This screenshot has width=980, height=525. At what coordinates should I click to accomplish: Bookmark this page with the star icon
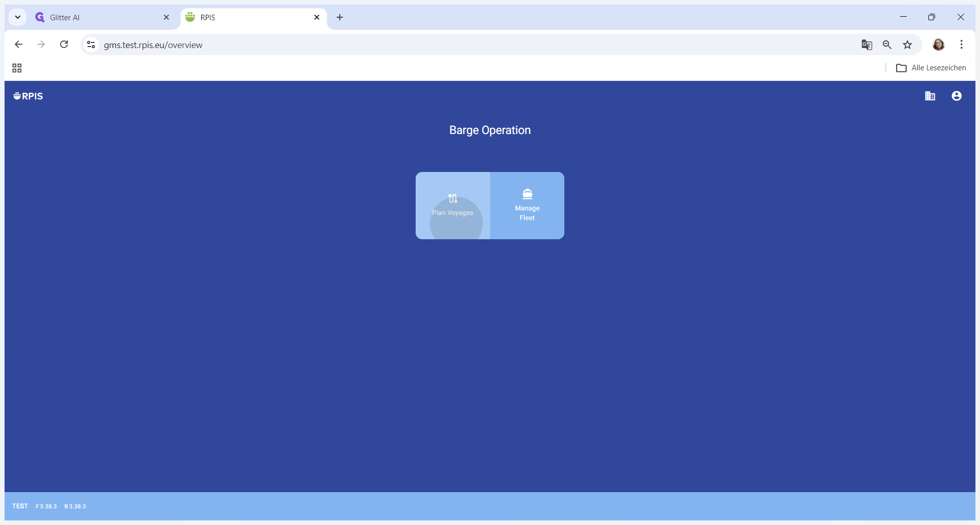(x=908, y=45)
